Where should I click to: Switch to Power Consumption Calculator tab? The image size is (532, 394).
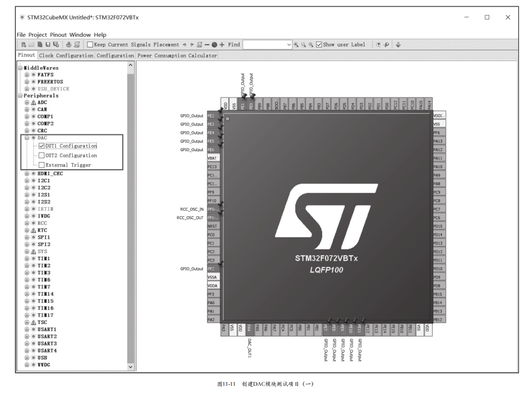tap(177, 55)
